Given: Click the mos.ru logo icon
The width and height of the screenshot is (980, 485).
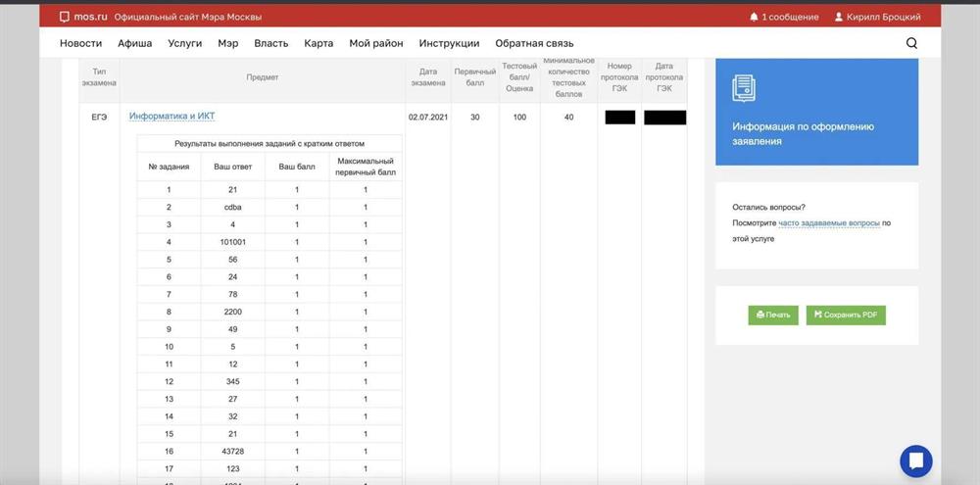Looking at the screenshot, I should [x=65, y=17].
